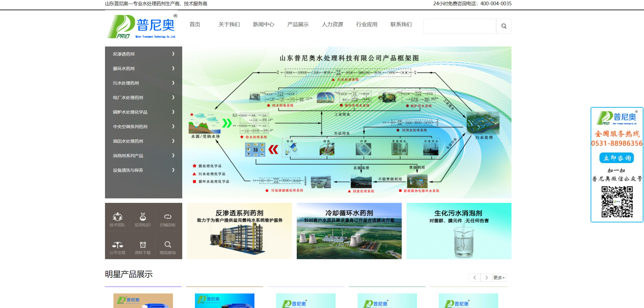Show previous star products with left arrow
Viewport: 644px width, 308px height.
pos(474,278)
